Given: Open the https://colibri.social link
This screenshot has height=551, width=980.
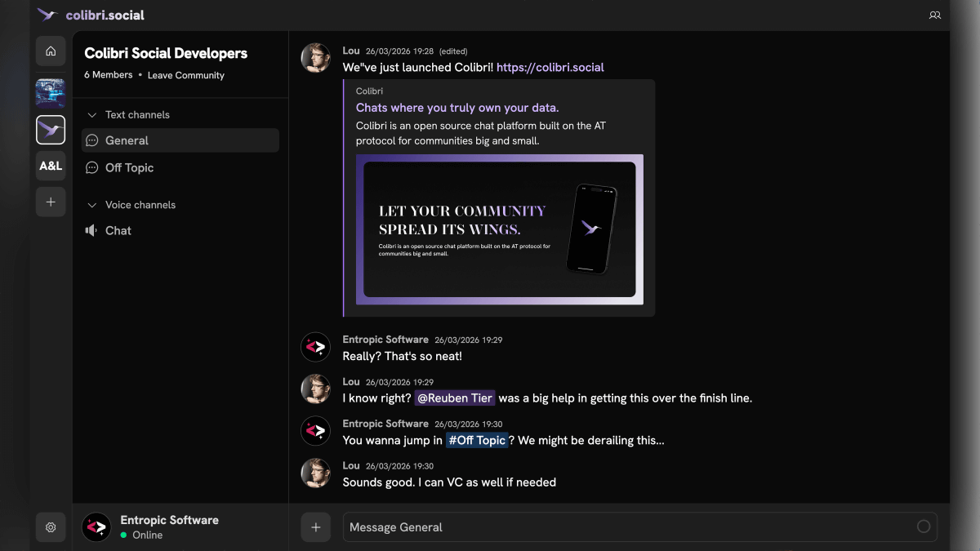Looking at the screenshot, I should [x=550, y=68].
